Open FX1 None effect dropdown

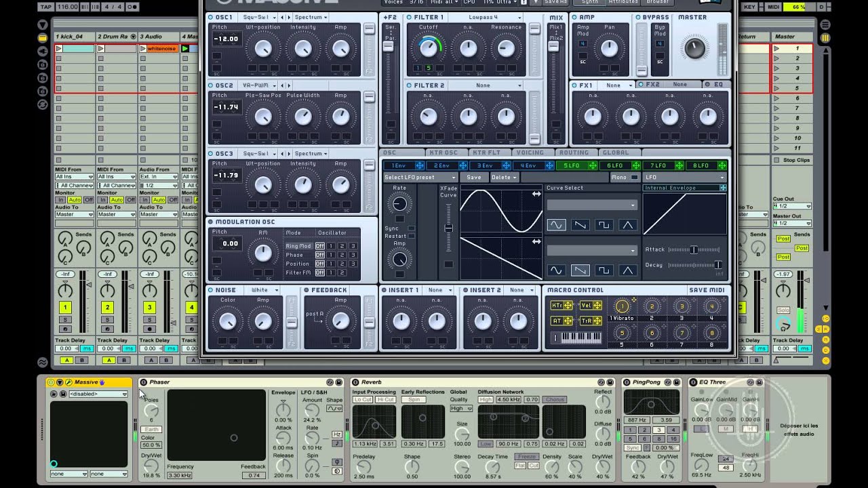pyautogui.click(x=616, y=85)
